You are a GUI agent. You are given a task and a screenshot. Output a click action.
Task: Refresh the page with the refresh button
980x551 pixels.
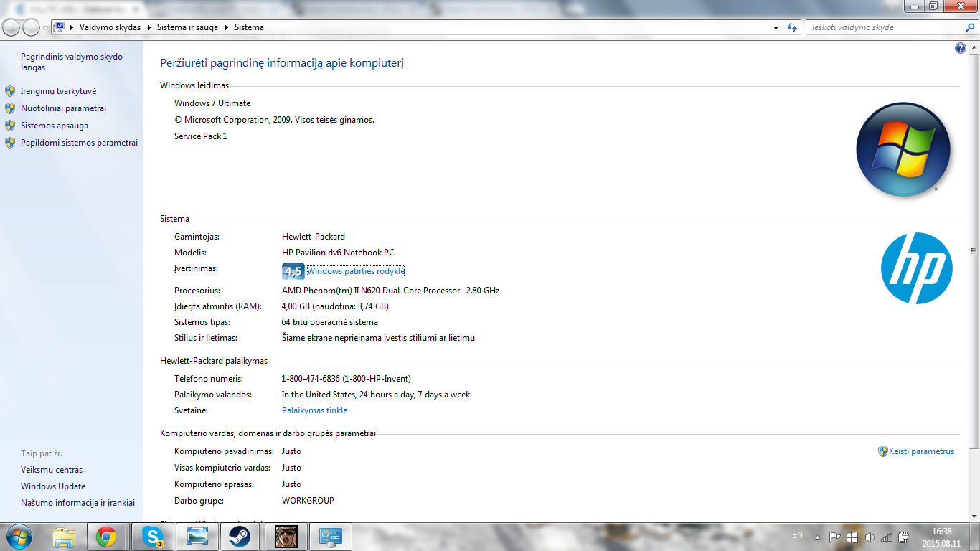[x=792, y=27]
